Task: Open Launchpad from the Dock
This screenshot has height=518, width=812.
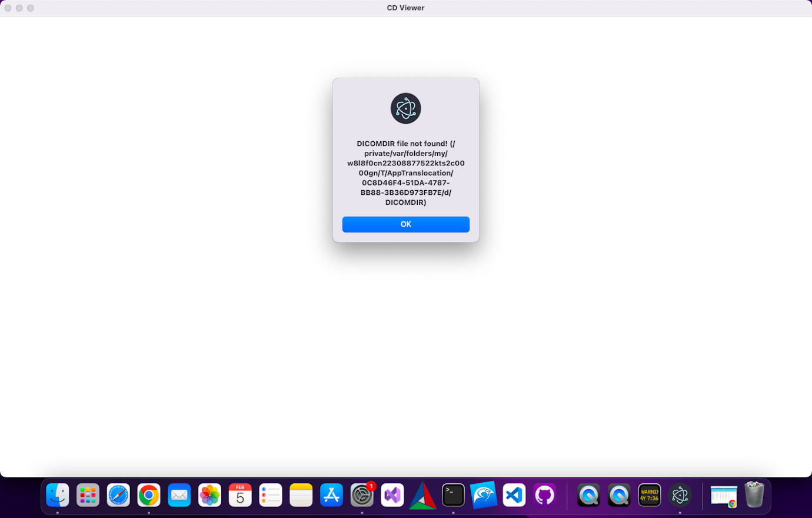Action: click(x=88, y=495)
